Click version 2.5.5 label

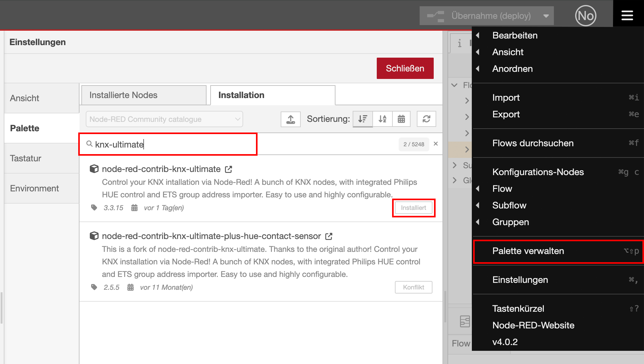click(x=111, y=287)
